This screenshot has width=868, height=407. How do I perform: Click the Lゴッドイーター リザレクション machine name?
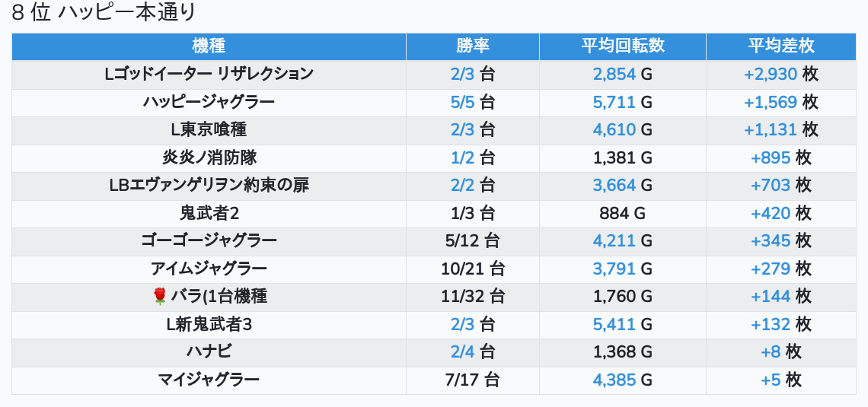coord(209,74)
